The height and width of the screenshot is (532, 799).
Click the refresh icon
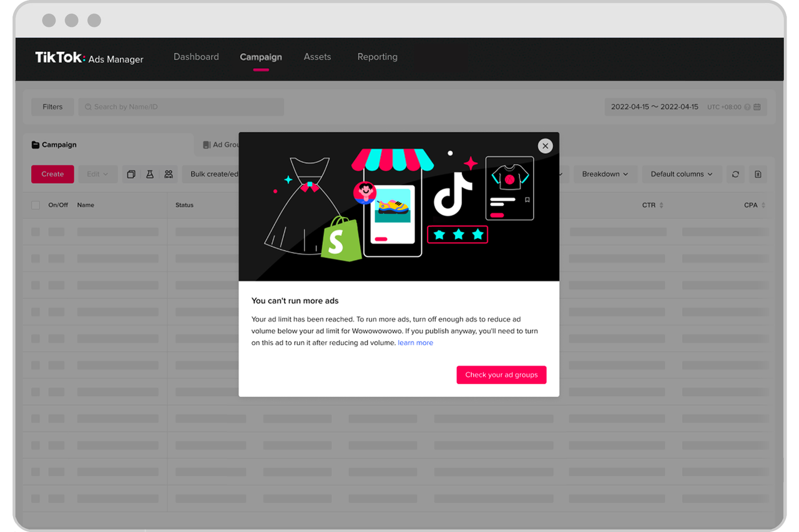coord(735,174)
